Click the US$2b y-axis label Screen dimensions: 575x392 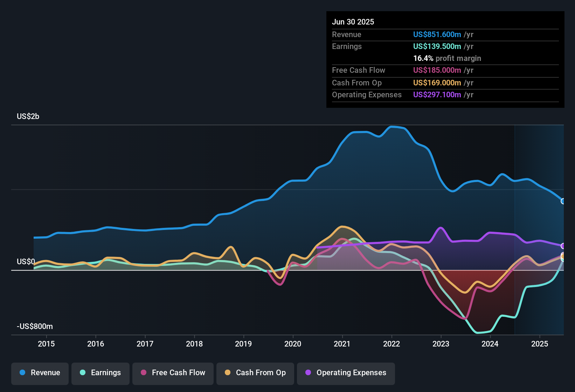tap(28, 117)
